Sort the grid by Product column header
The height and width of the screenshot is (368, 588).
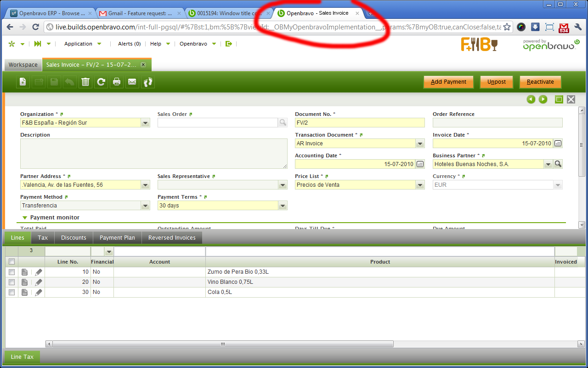coord(380,262)
